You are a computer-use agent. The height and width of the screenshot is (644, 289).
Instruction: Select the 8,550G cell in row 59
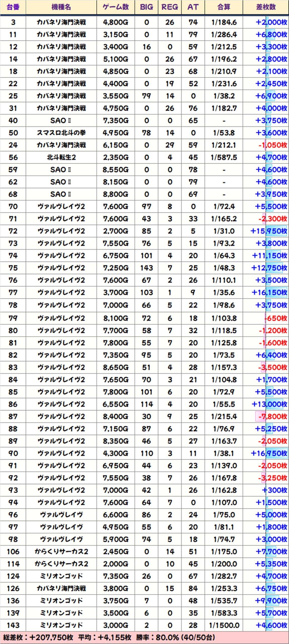pyautogui.click(x=116, y=170)
